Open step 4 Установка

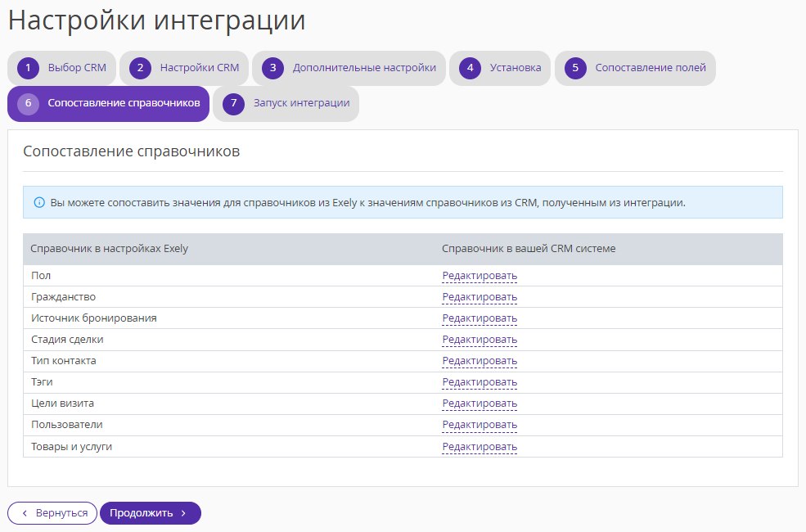[x=500, y=68]
